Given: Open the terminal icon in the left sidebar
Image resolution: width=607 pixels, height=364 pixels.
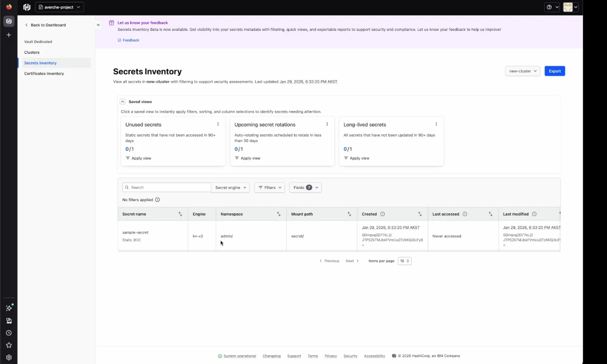Looking at the screenshot, I should 8,320.
